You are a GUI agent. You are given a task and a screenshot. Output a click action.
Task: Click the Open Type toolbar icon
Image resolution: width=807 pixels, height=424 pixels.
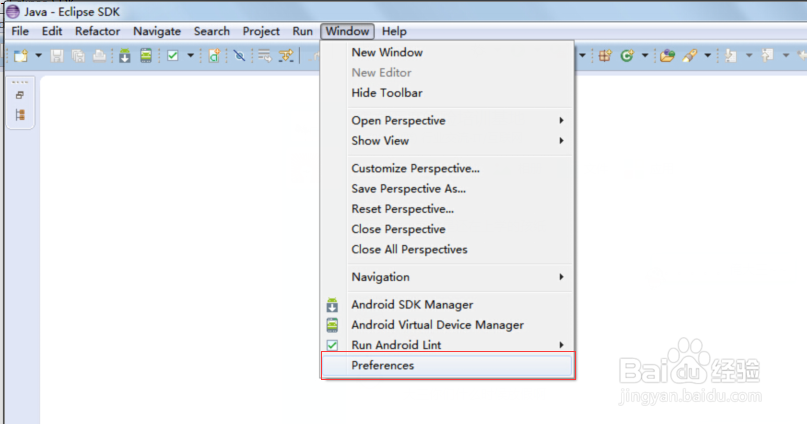667,56
